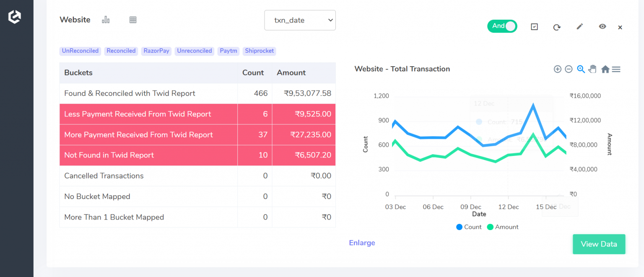Open the edit pencil icon at top right

pos(579,26)
